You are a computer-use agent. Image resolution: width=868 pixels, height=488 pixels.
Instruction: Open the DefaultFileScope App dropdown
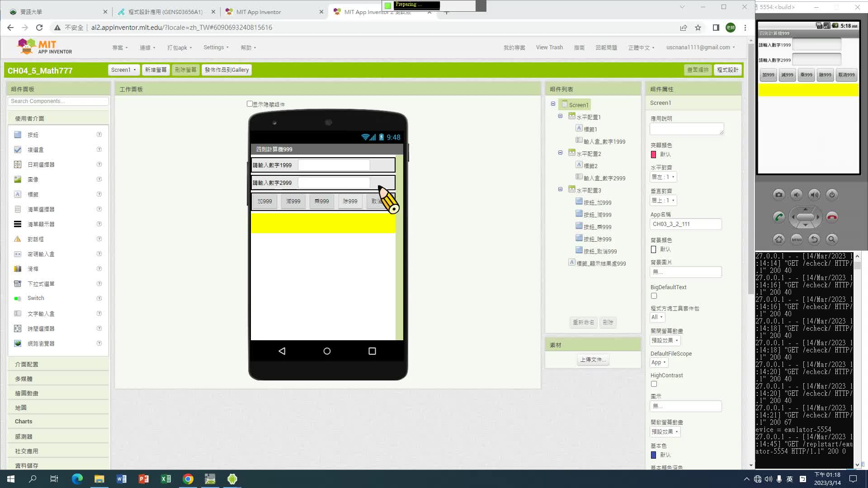659,362
